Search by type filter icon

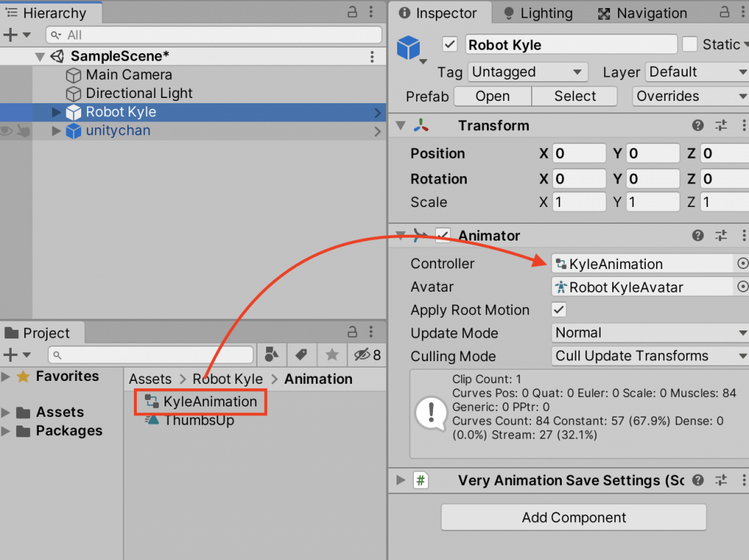271,355
